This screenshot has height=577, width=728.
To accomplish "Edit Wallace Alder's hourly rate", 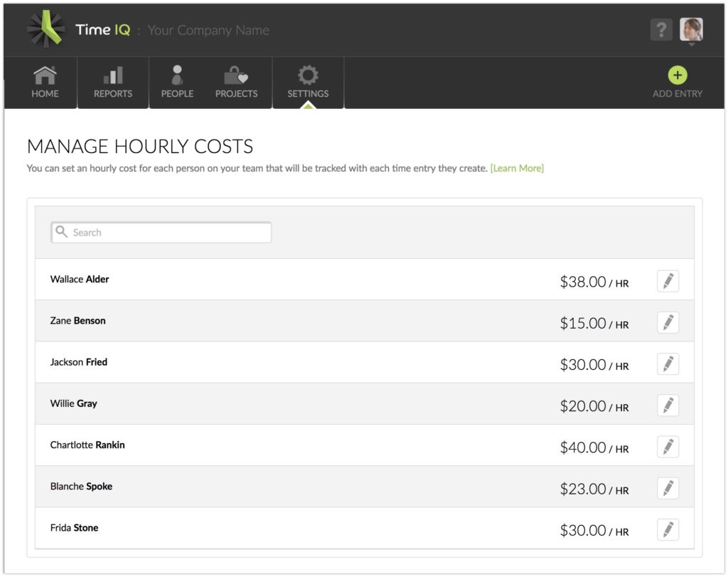I will (667, 280).
